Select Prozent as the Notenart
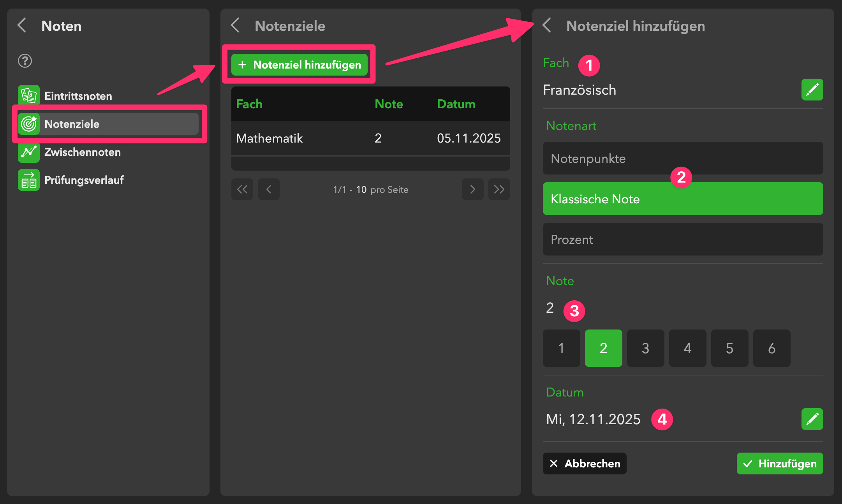 pos(683,240)
